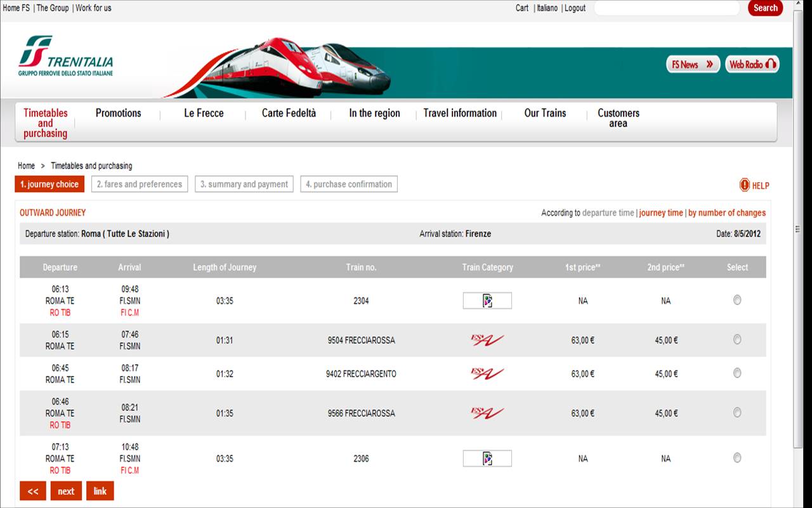Image resolution: width=812 pixels, height=508 pixels.
Task: Click the 01:32 journey length cell
Action: 225,374
